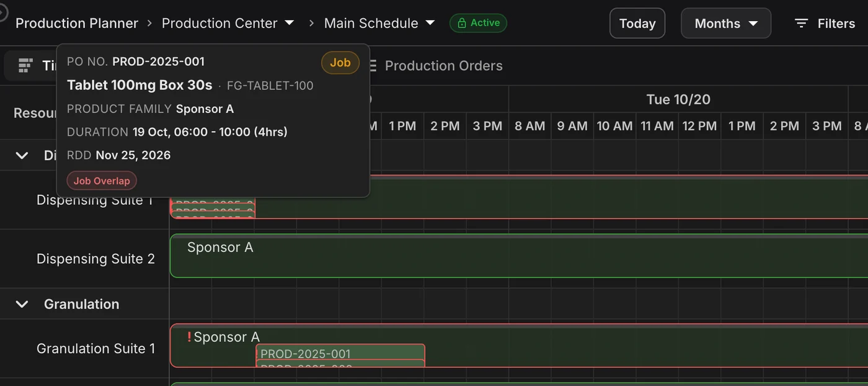Open the Production Center dropdown
The image size is (868, 386).
(228, 23)
